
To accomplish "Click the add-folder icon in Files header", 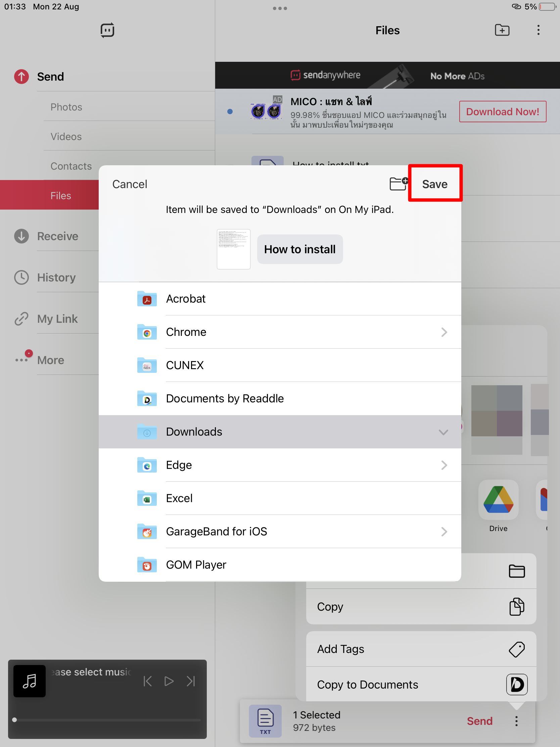I will (x=502, y=30).
